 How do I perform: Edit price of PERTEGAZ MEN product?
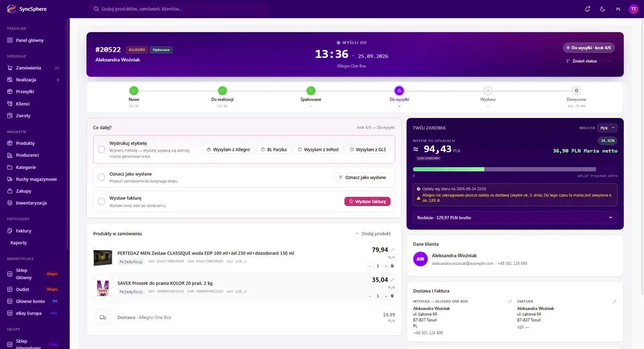tap(393, 250)
